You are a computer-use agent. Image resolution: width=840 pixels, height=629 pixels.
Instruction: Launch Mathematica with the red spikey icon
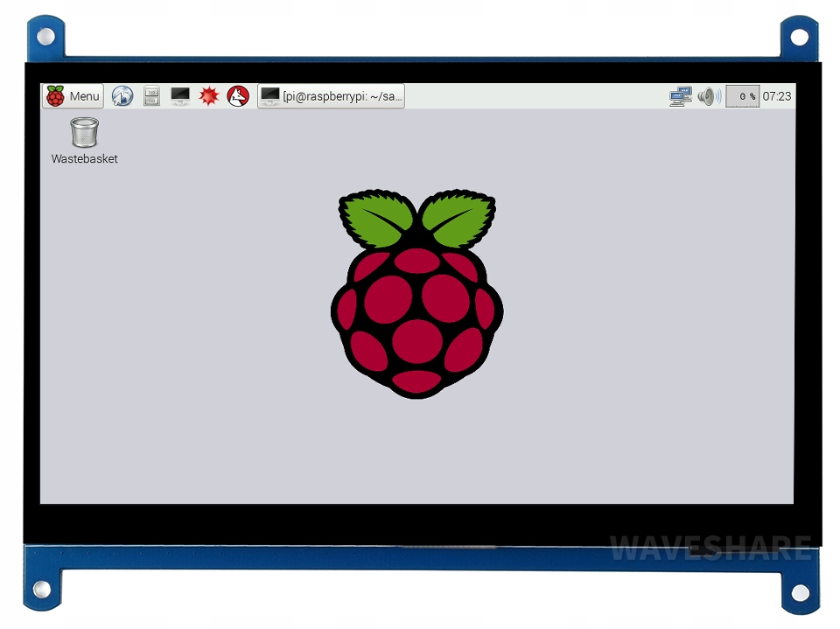pyautogui.click(x=208, y=96)
